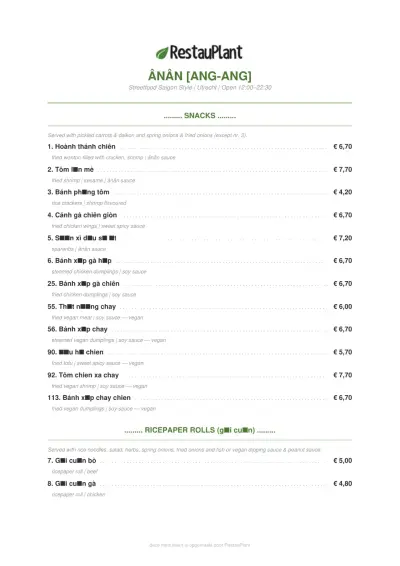The image size is (400, 566).
Task: Select the steamed chicken dumplings description
Action: pos(99,271)
